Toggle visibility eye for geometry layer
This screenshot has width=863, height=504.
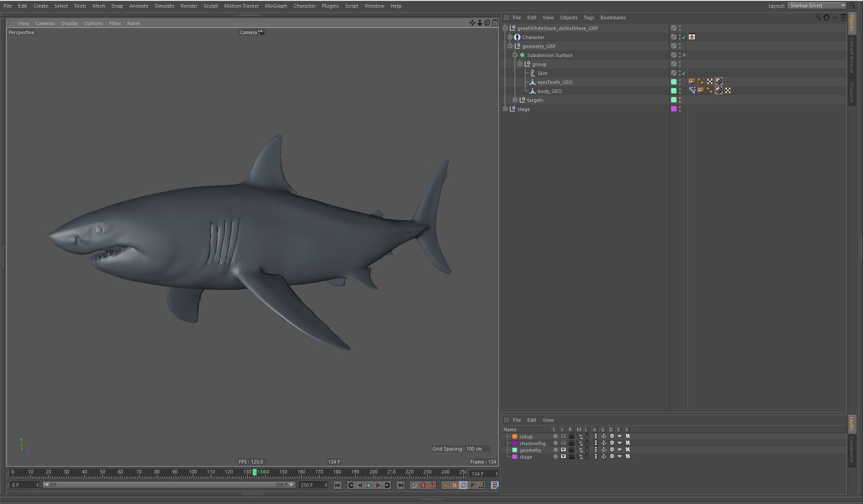pos(563,450)
